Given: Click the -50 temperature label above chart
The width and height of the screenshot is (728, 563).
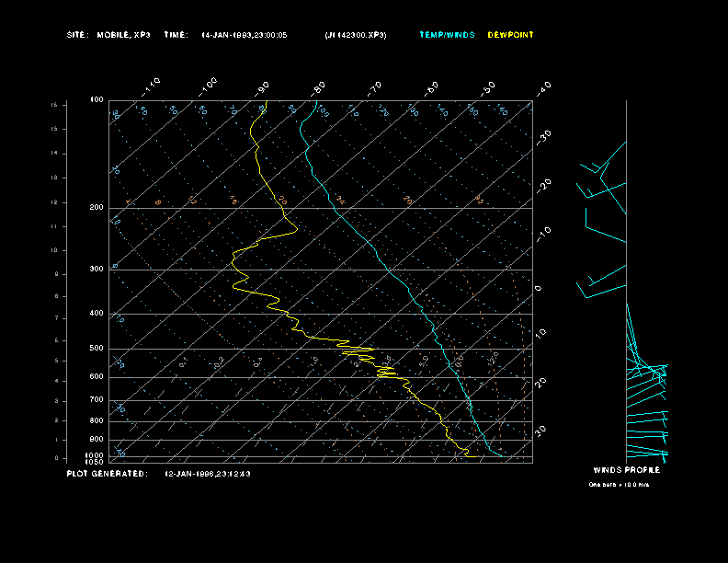Looking at the screenshot, I should [x=487, y=88].
